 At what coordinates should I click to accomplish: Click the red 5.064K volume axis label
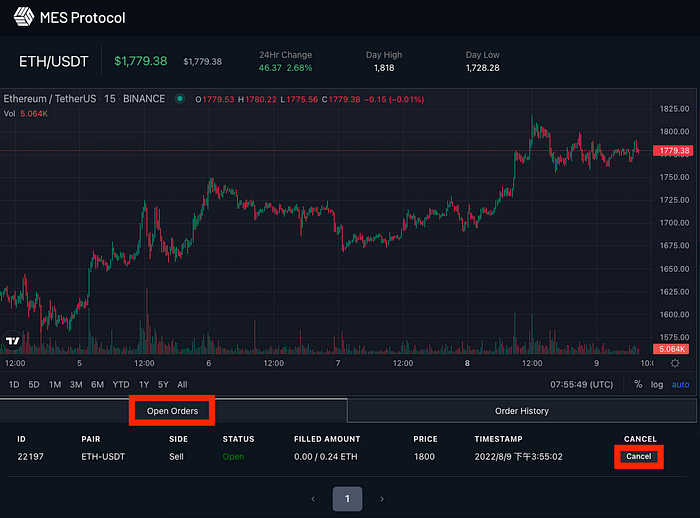[671, 349]
